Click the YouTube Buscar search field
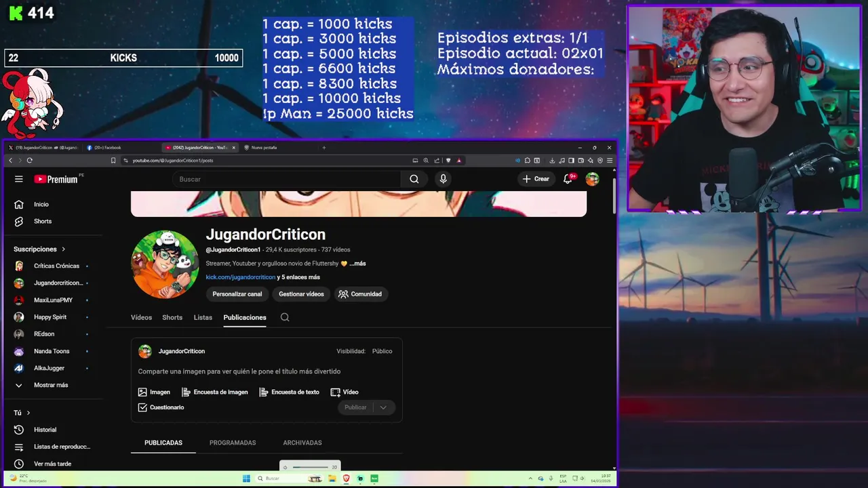 point(287,179)
